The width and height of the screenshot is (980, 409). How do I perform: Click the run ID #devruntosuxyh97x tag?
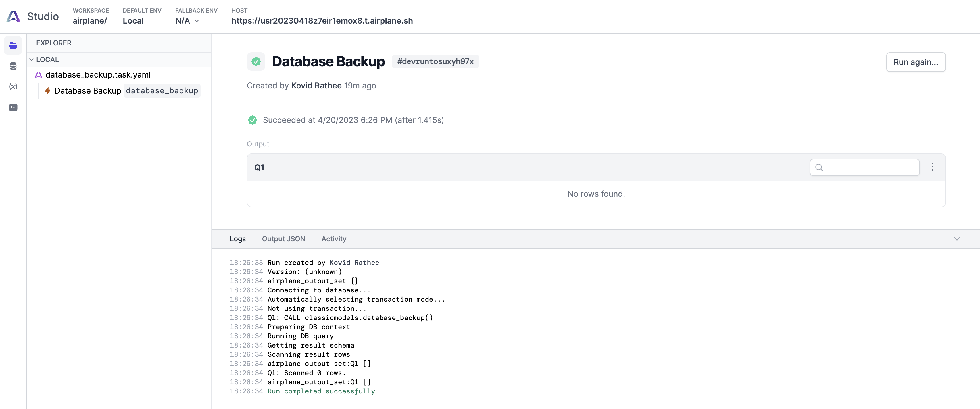[435, 61]
